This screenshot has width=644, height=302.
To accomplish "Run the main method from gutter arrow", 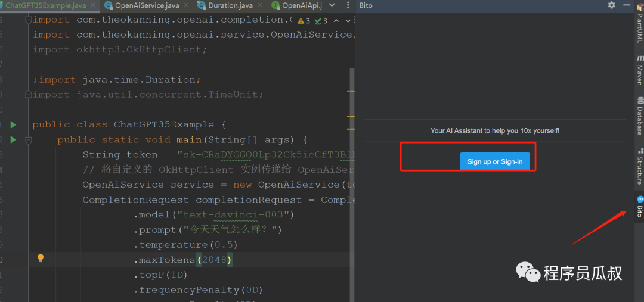I will click(13, 140).
